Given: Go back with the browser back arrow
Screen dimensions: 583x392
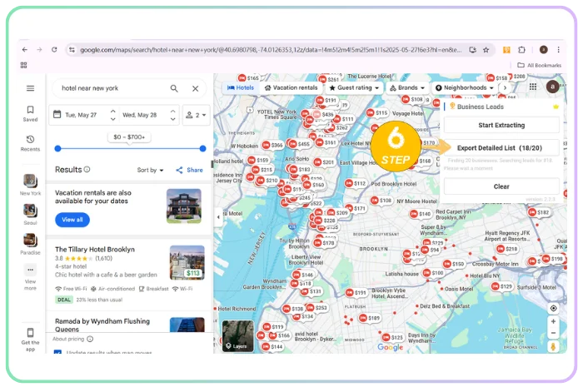Looking at the screenshot, I should click(24, 49).
